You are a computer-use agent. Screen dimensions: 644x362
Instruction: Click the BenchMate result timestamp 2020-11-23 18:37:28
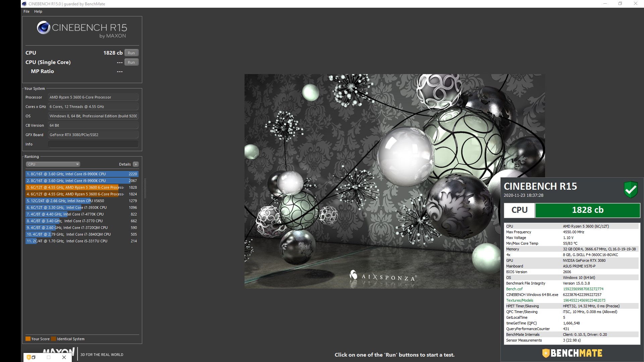pos(524,195)
